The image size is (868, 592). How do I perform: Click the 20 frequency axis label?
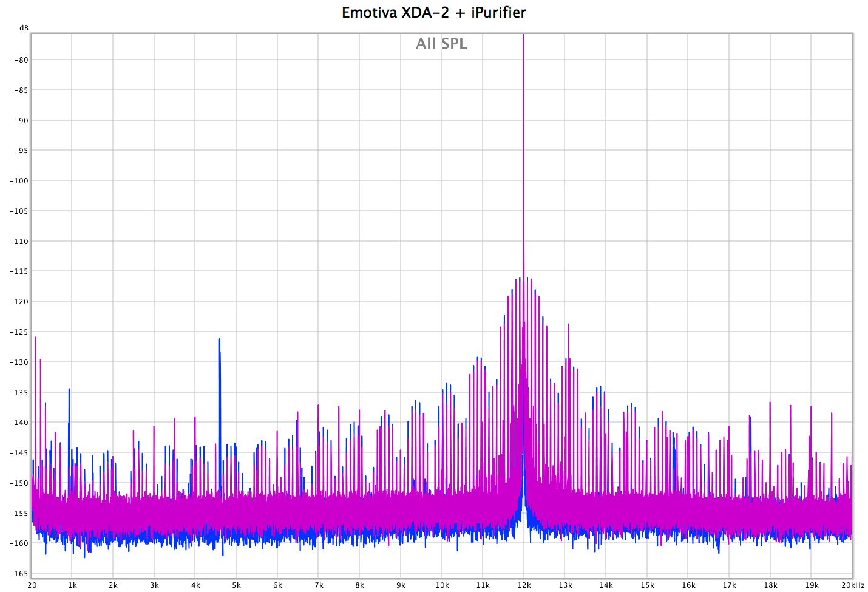coord(32,585)
